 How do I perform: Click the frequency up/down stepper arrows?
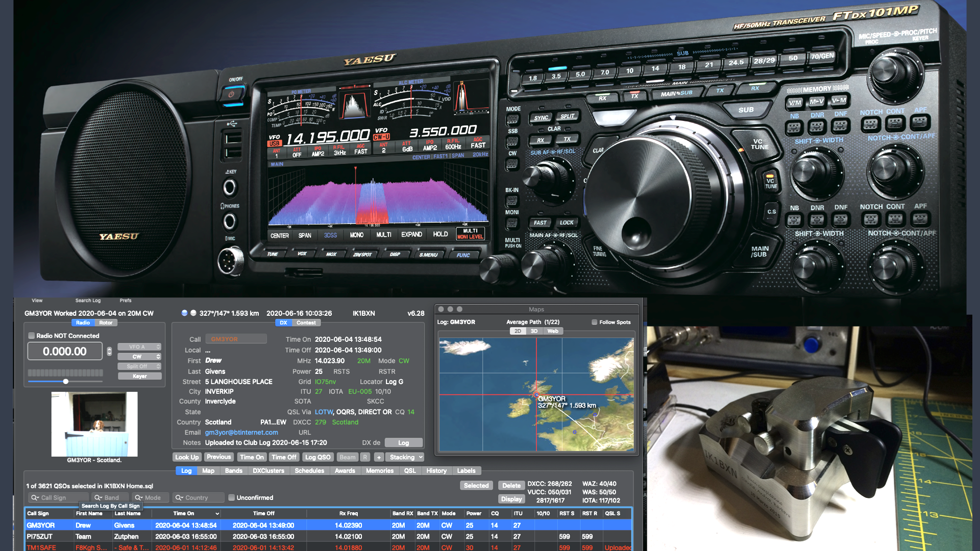tap(109, 351)
